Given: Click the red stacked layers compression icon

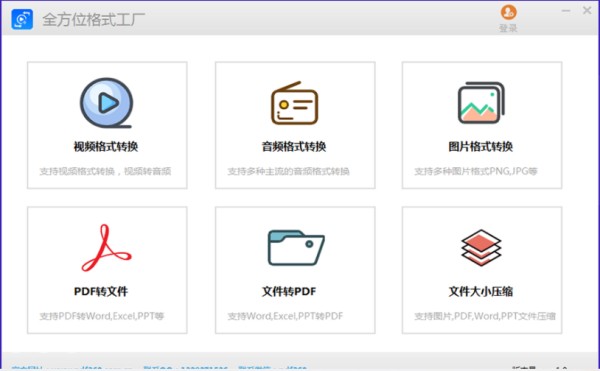Looking at the screenshot, I should coord(481,248).
